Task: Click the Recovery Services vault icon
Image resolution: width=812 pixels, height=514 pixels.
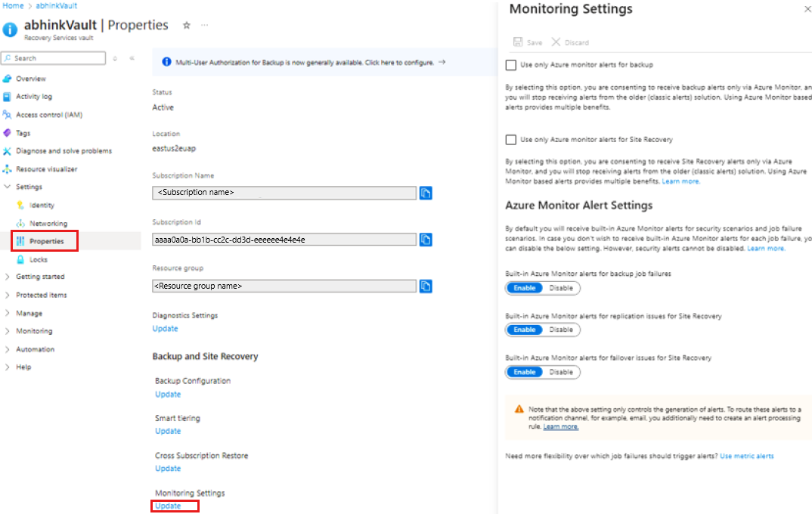Action: point(10,29)
